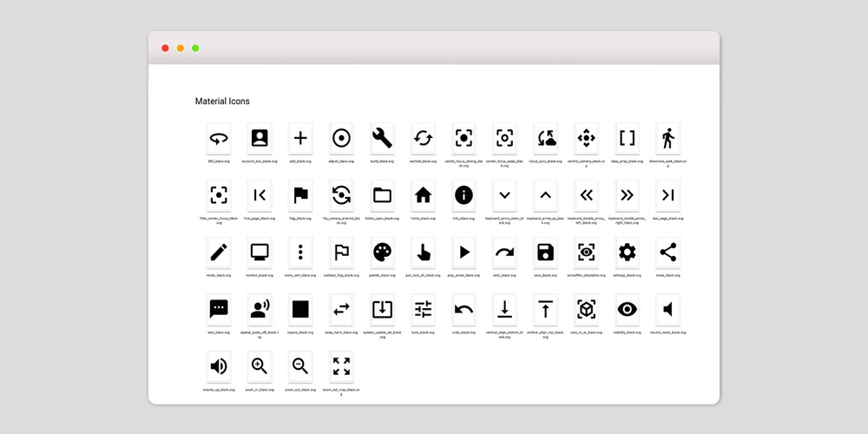Select the scheaffer simulation eye-scan icon
The width and height of the screenshot is (868, 434).
point(586,253)
